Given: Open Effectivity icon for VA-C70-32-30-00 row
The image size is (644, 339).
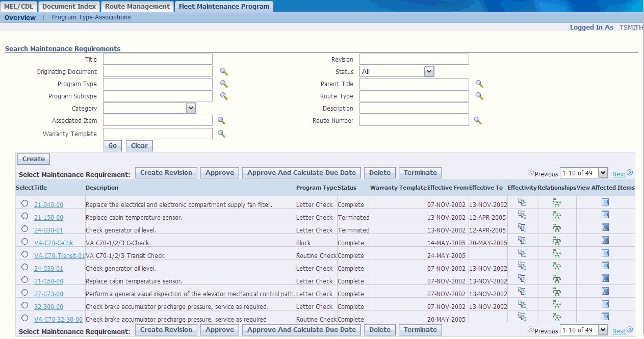Looking at the screenshot, I should click(x=522, y=317).
